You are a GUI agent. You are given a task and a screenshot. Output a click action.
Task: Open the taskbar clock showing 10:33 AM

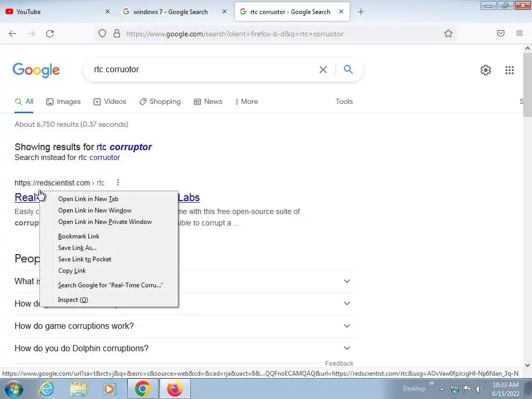click(506, 389)
